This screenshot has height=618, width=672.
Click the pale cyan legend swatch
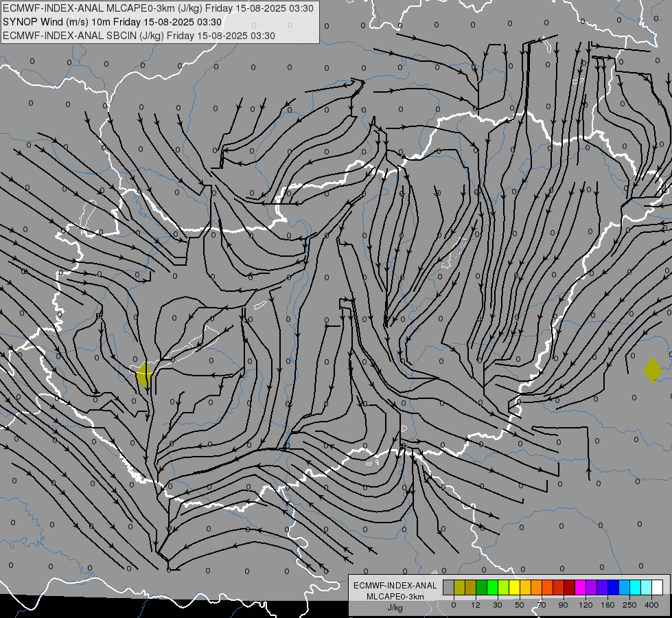647,587
